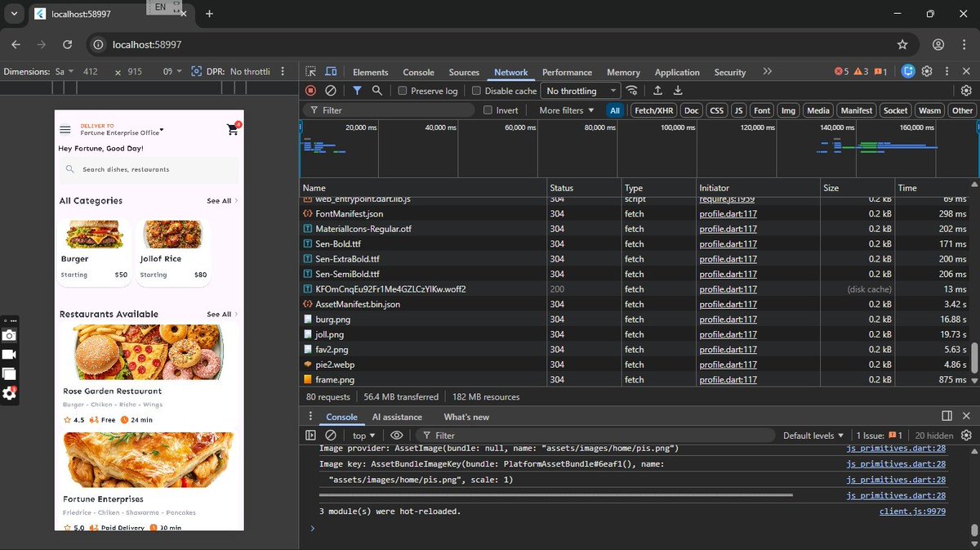
Task: Click the video recording icon in the left overlay
Action: (9, 355)
